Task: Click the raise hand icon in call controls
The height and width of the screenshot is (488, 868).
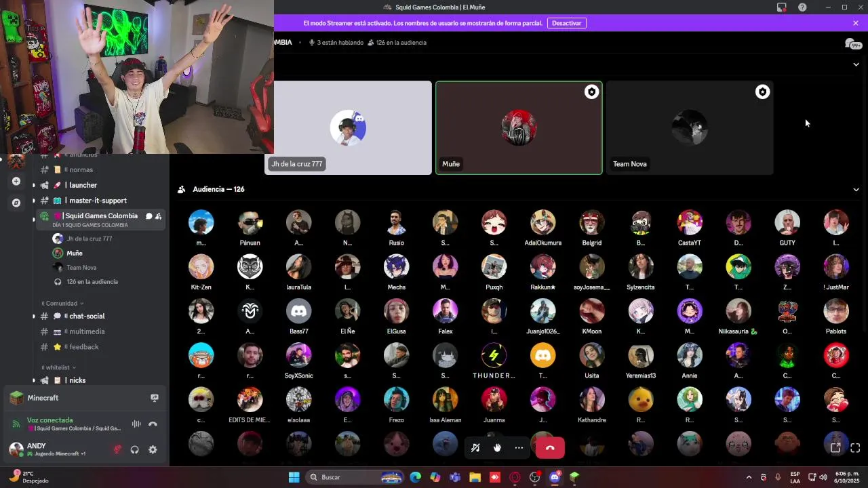Action: coord(497,448)
